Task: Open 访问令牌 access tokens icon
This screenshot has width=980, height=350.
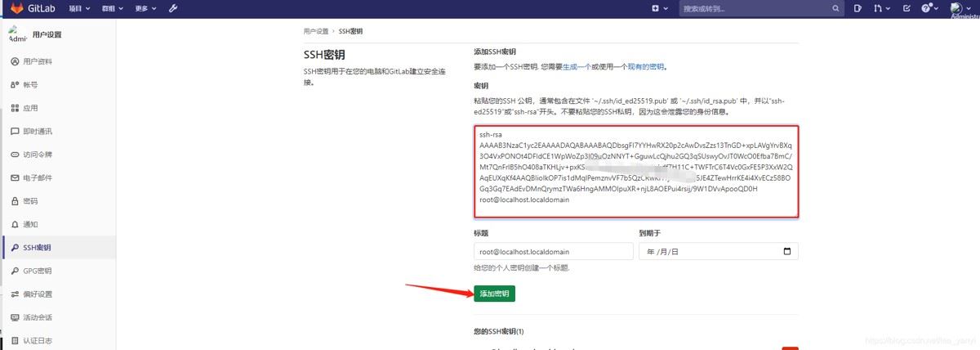Action: 15,155
